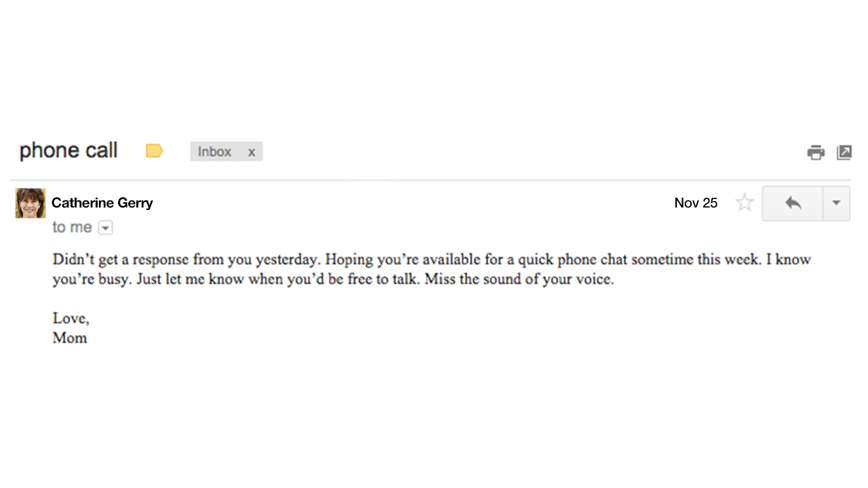The height and width of the screenshot is (488, 868).
Task: Click the "Love," closing line
Action: point(71,319)
